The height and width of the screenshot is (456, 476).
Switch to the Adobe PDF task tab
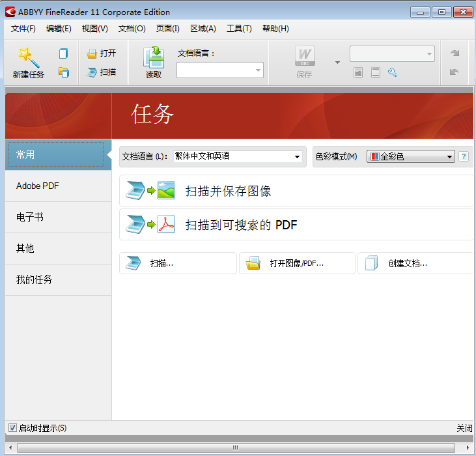click(38, 186)
